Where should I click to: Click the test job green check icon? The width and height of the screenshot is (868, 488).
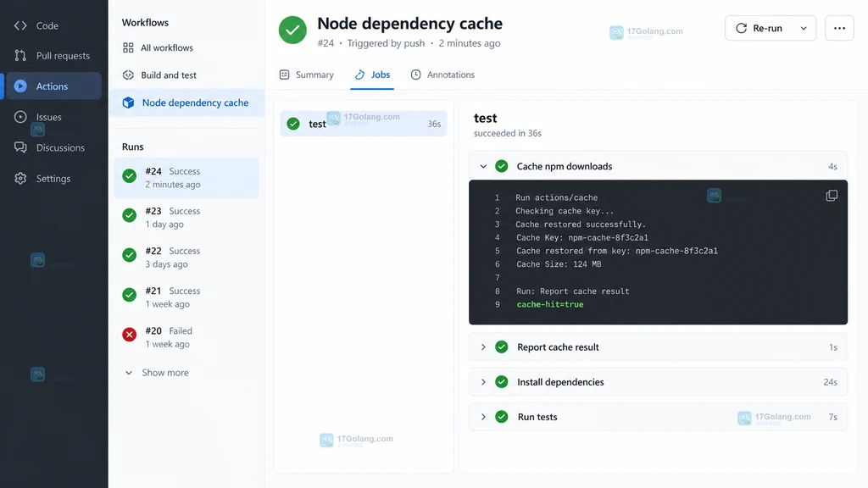tap(293, 124)
